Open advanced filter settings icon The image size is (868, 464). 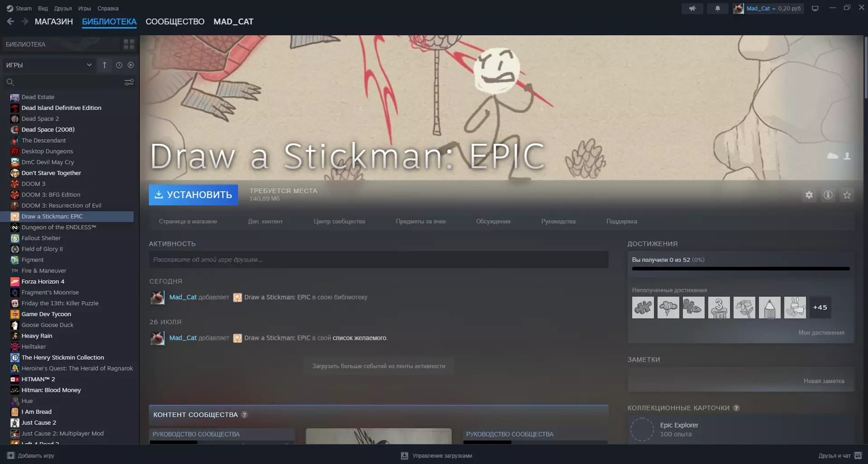(129, 82)
